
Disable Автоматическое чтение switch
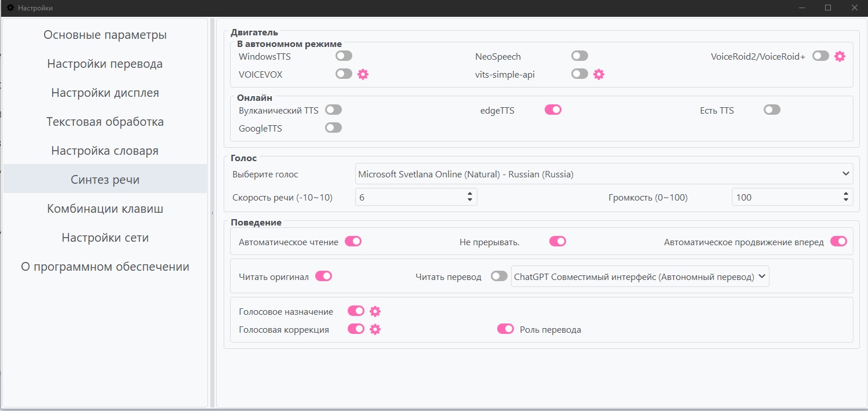coord(353,242)
